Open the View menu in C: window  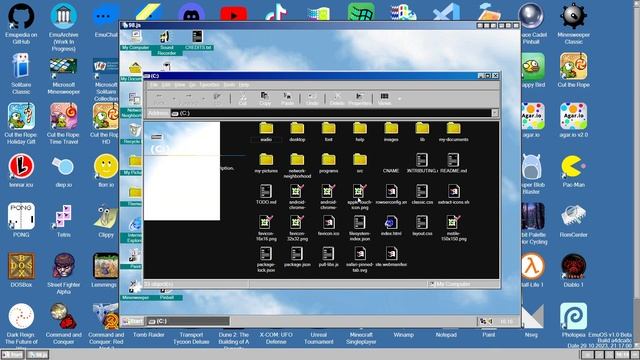[x=180, y=85]
